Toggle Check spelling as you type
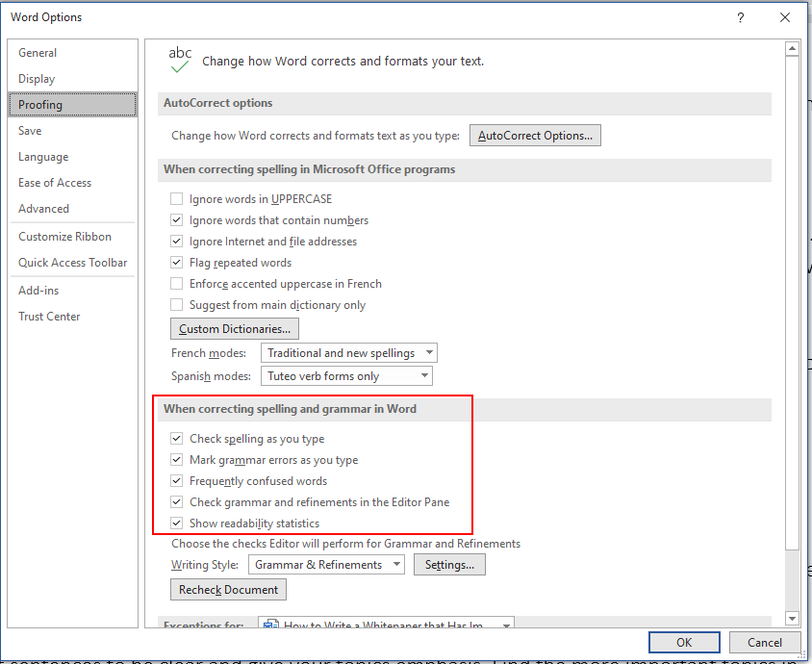 [177, 439]
